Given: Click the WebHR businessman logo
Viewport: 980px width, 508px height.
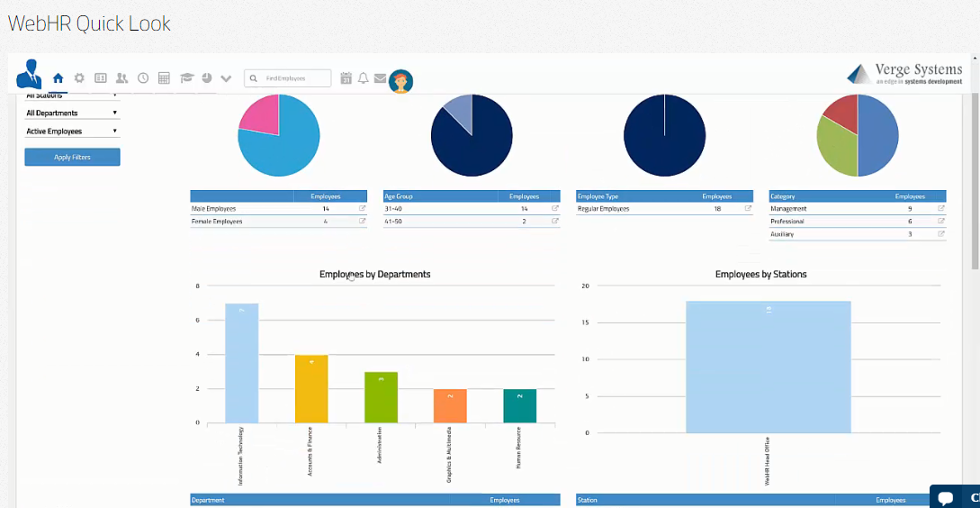Looking at the screenshot, I should pos(28,75).
